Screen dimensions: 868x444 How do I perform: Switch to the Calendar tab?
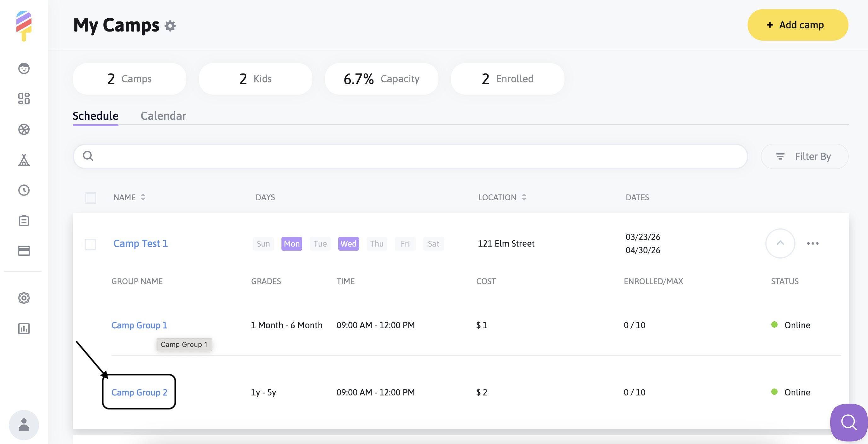(x=163, y=116)
